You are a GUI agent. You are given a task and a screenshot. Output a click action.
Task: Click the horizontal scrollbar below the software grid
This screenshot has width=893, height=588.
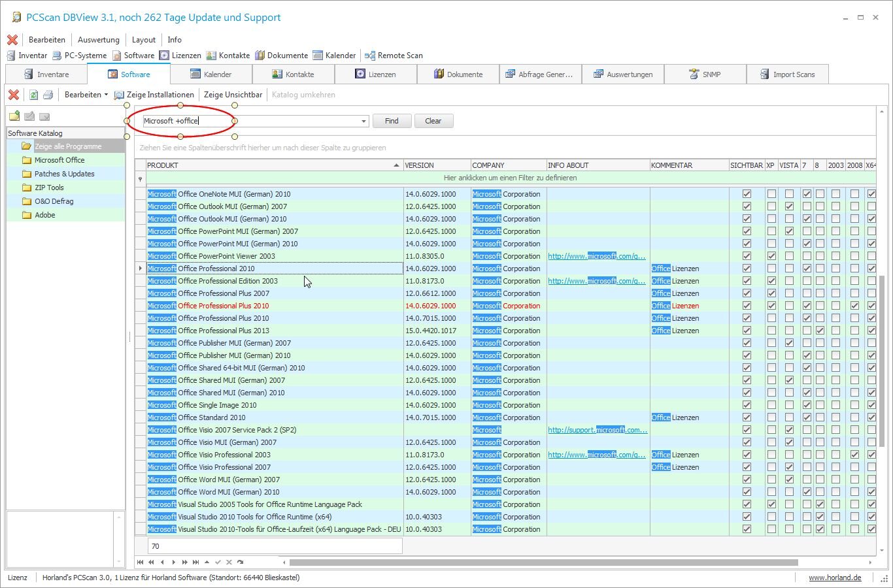[x=543, y=562]
